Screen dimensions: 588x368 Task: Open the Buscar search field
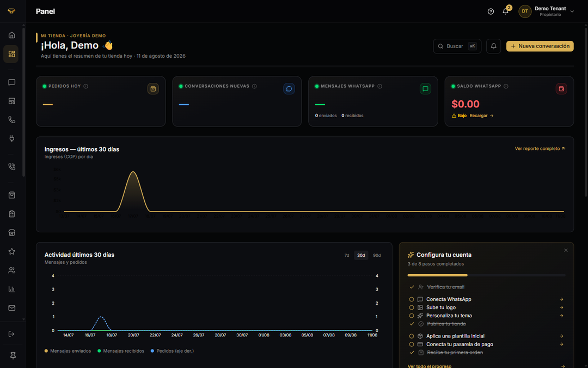click(457, 46)
